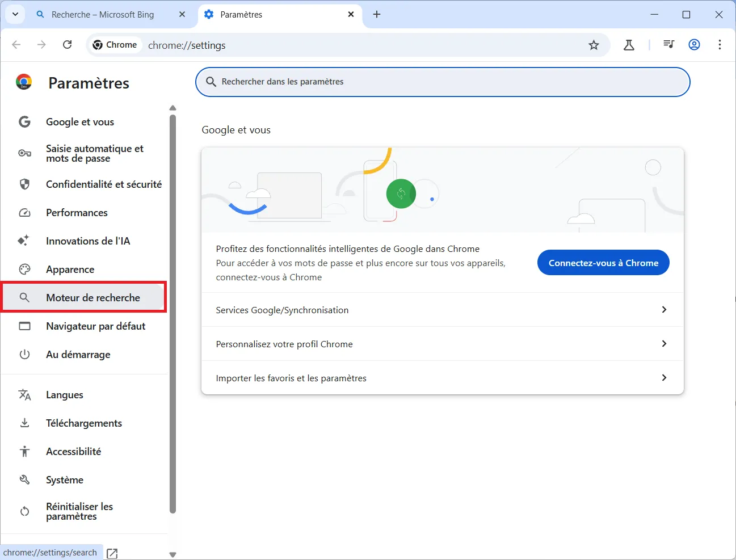Expand chevron for Services Google/Synchronisation
The height and width of the screenshot is (560, 736).
664,310
